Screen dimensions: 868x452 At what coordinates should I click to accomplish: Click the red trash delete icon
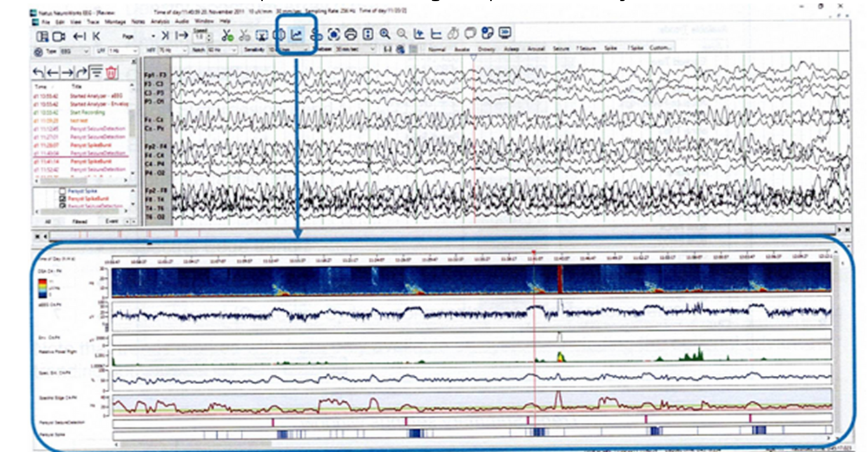click(112, 72)
